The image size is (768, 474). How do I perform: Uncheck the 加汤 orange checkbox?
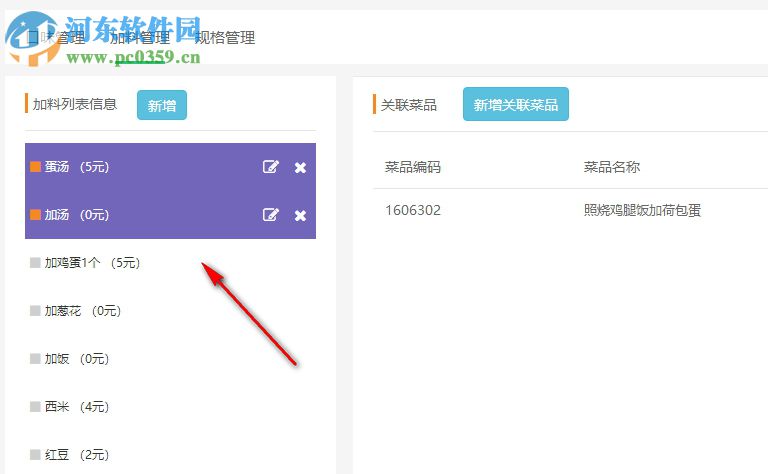coord(35,214)
